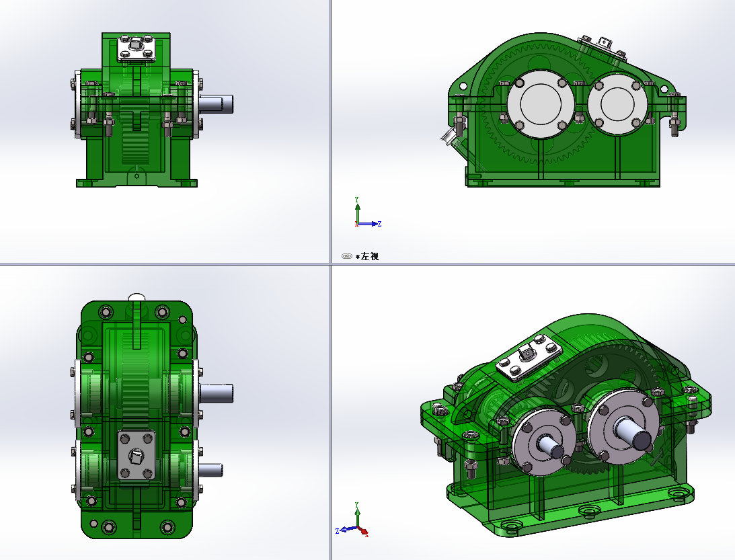Image resolution: width=735 pixels, height=560 pixels.
Task: Select the longer upper shaft in the top view
Action: [x=216, y=393]
